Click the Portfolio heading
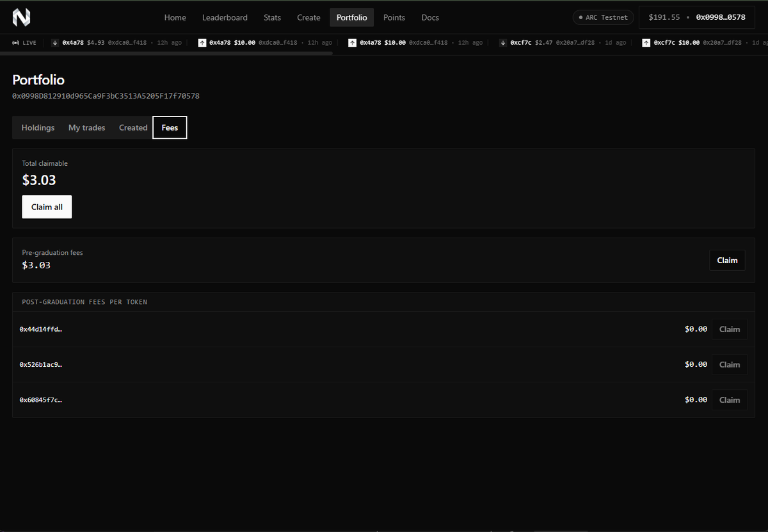 click(38, 80)
